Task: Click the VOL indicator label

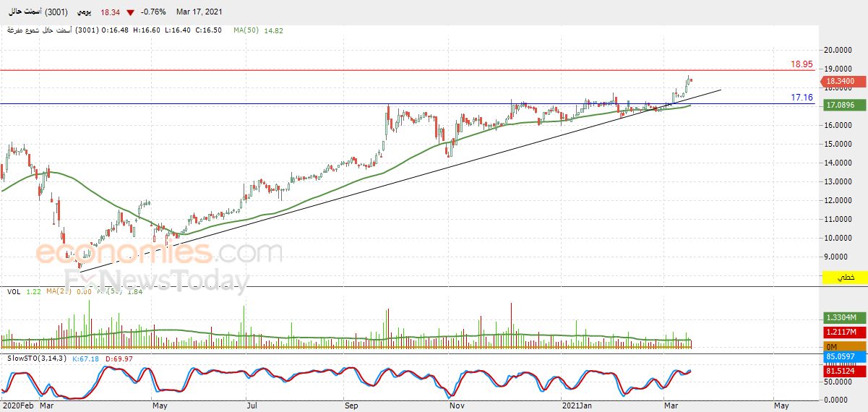Action: tap(14, 291)
